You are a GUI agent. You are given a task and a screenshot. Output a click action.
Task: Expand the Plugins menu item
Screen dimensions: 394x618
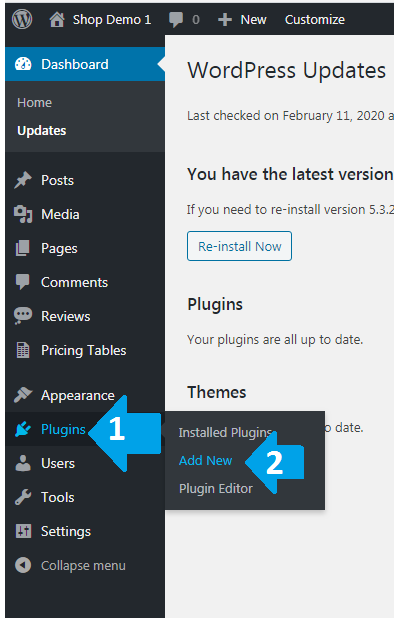63,429
